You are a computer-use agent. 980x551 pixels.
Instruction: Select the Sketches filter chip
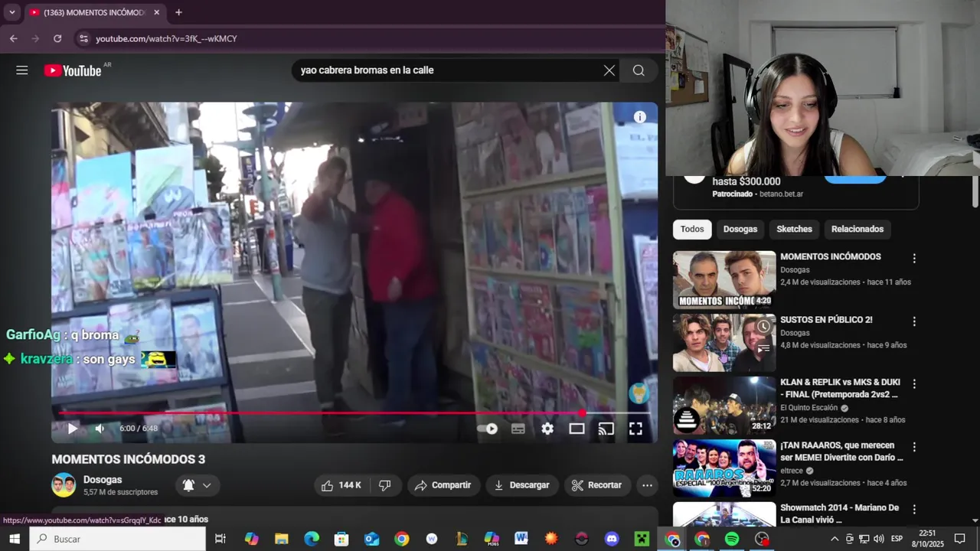coord(794,229)
